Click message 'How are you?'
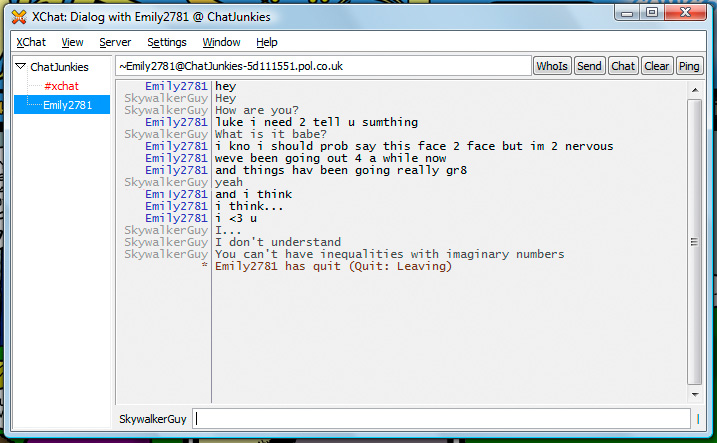 [257, 110]
